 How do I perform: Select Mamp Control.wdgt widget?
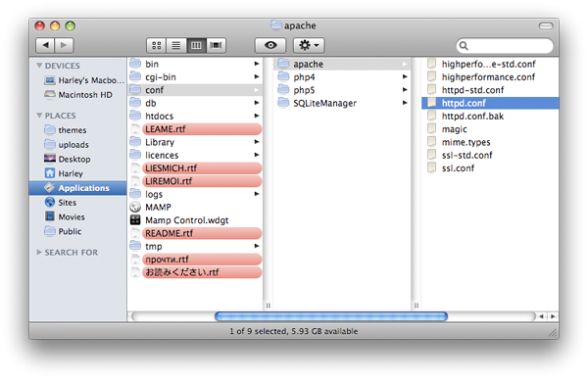pos(195,220)
